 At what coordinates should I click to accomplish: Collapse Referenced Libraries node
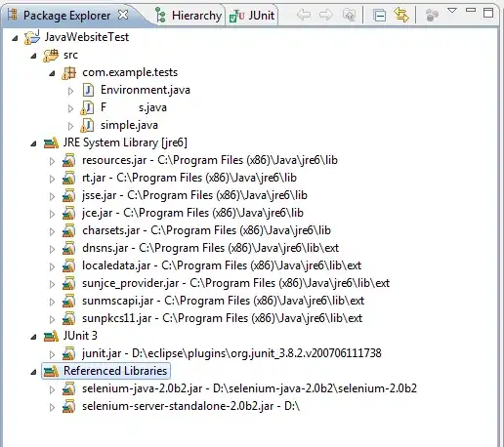(33, 372)
